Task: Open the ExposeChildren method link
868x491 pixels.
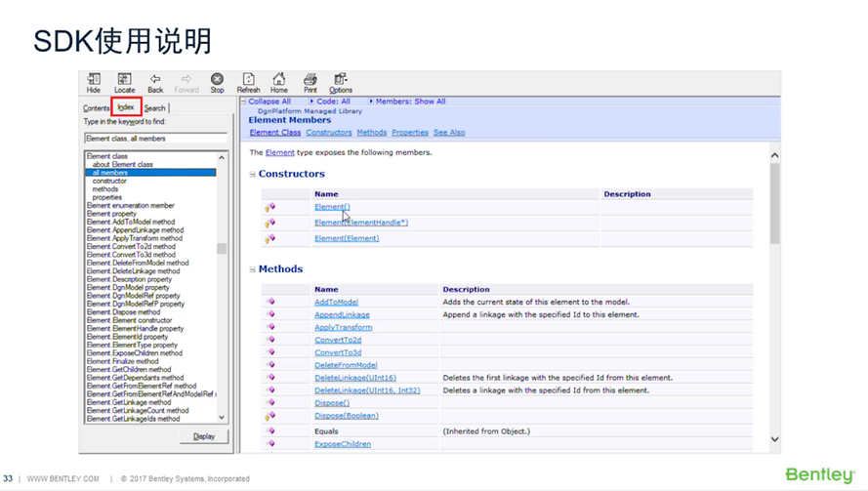Action: 343,444
